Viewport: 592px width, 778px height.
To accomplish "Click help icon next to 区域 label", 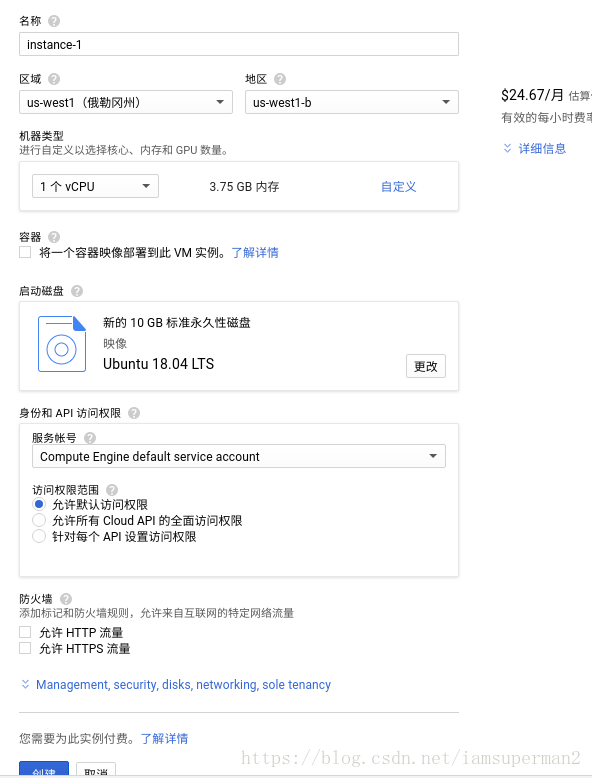I will pyautogui.click(x=54, y=79).
